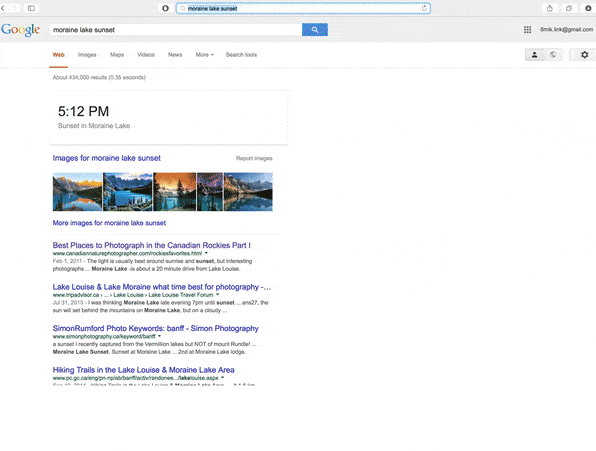
Task: Open the fifth thumbnail with mountain reflection
Action: [248, 192]
